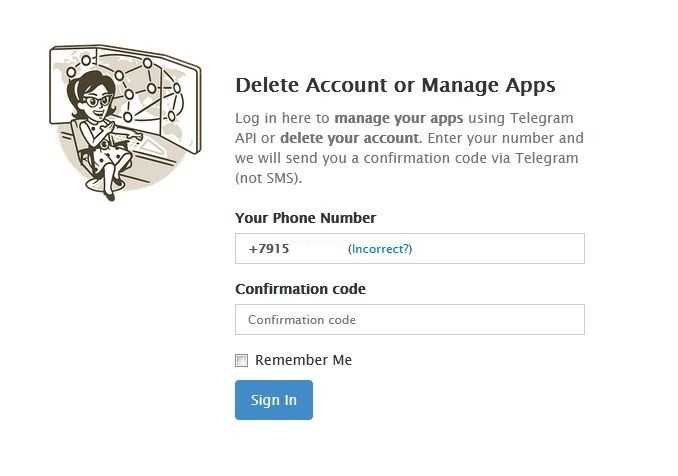
Task: Click the (Incorrect?) link
Action: click(380, 249)
